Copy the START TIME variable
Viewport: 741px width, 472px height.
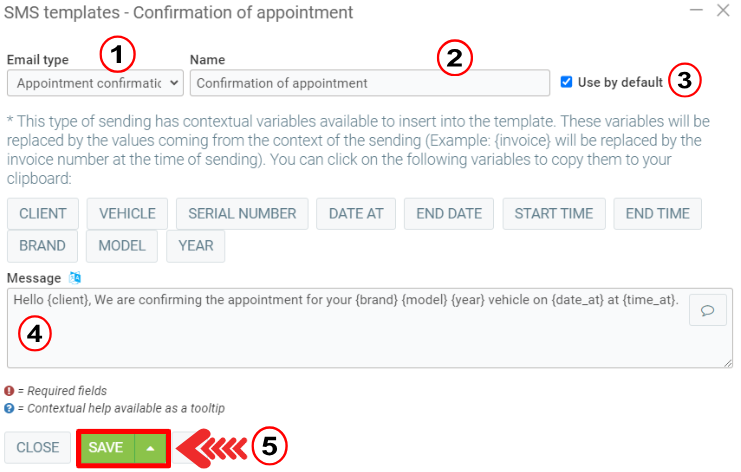pos(554,213)
